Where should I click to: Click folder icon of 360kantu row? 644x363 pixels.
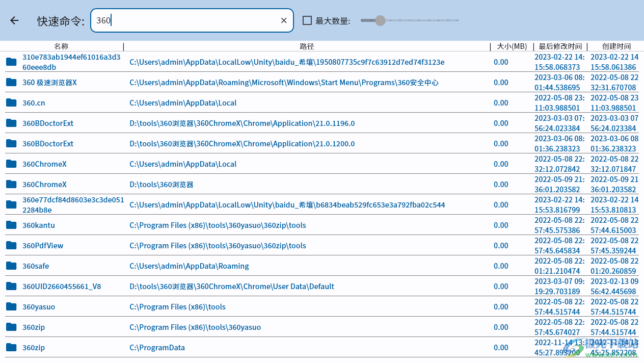[x=11, y=225]
